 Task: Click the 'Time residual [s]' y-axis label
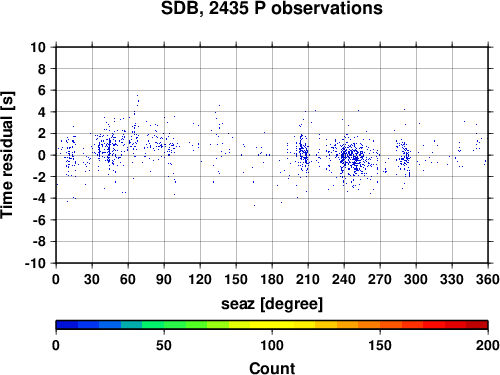click(x=8, y=155)
